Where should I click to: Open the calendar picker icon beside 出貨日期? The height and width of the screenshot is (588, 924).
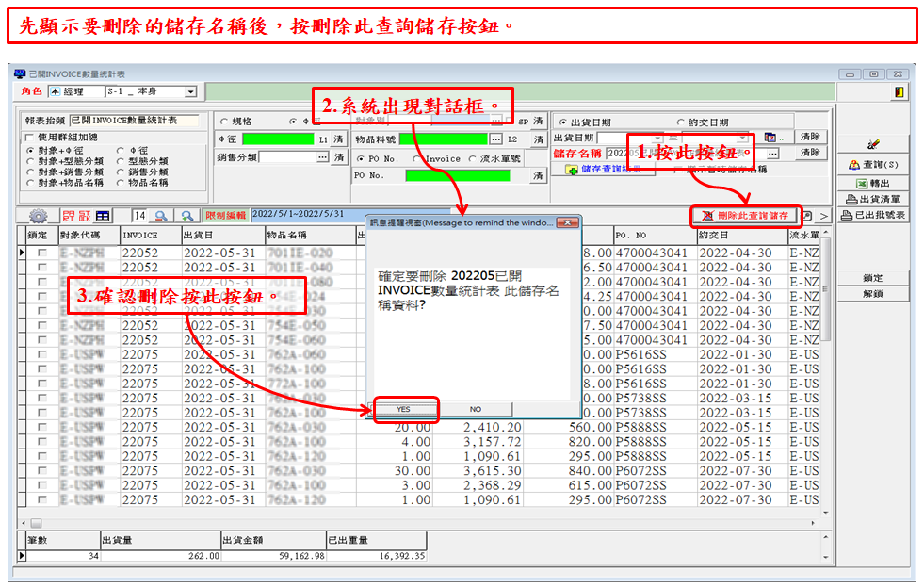pyautogui.click(x=769, y=138)
